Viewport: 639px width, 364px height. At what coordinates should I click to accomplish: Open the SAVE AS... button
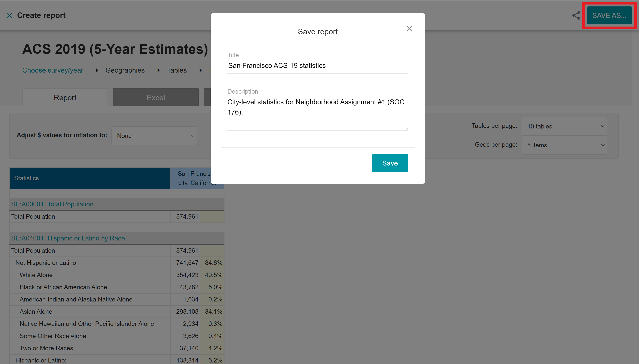(609, 15)
